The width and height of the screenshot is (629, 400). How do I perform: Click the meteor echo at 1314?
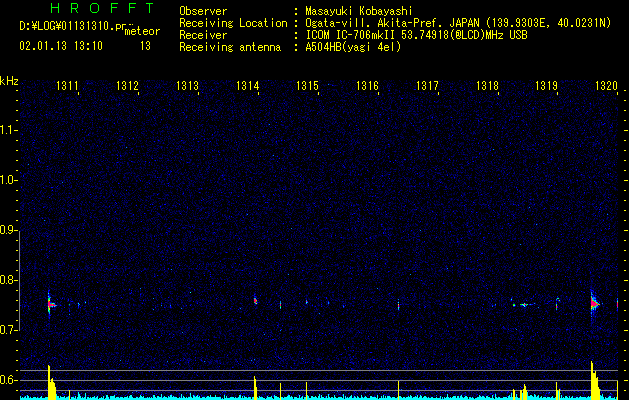(255, 300)
